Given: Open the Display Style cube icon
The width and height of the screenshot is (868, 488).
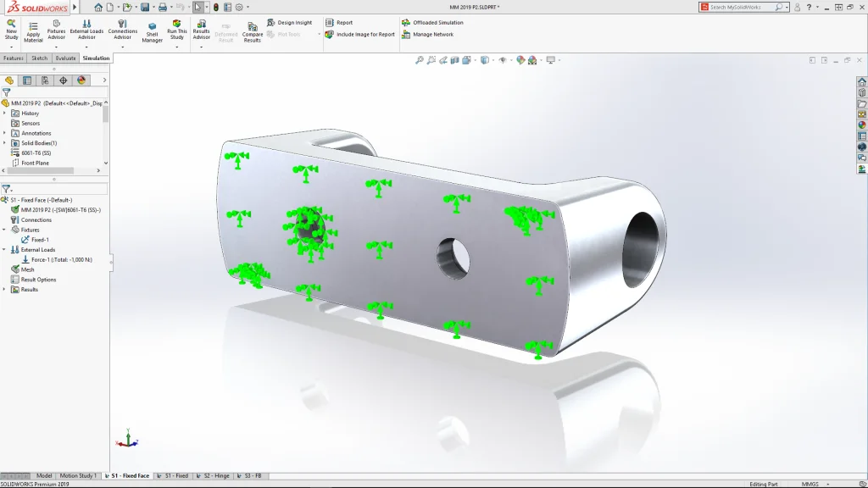Looking at the screenshot, I should point(484,60).
